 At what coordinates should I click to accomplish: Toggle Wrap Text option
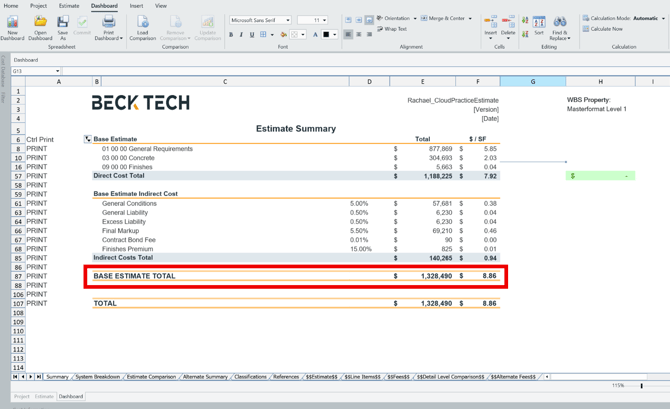coord(393,29)
